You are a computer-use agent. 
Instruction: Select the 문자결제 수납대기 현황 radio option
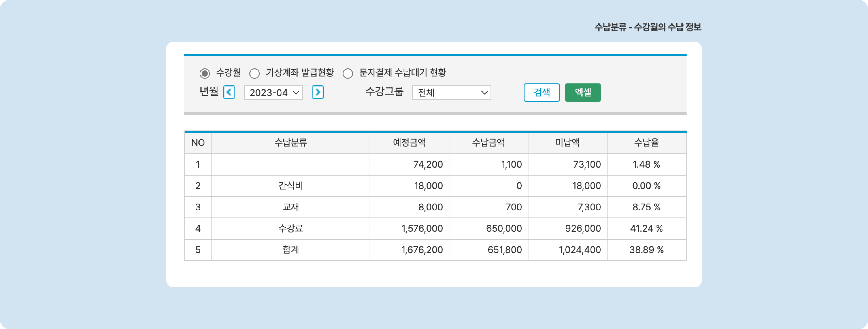348,73
